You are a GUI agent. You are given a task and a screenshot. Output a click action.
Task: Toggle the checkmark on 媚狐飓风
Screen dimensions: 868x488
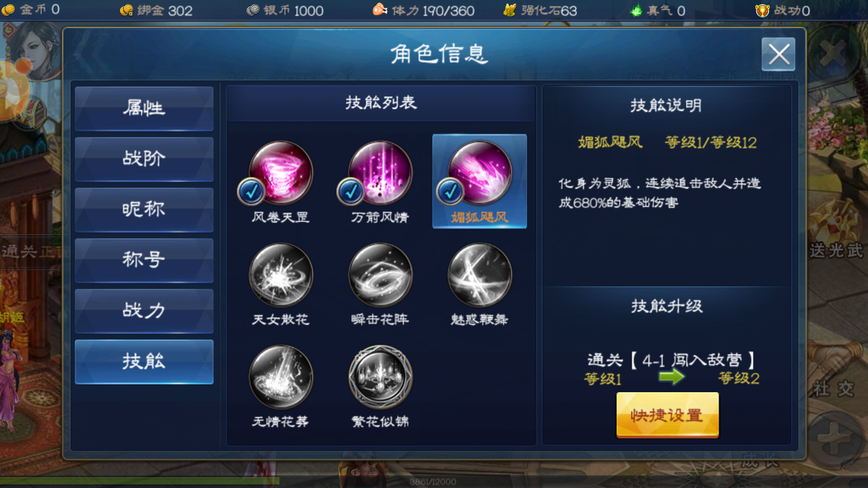(x=450, y=192)
